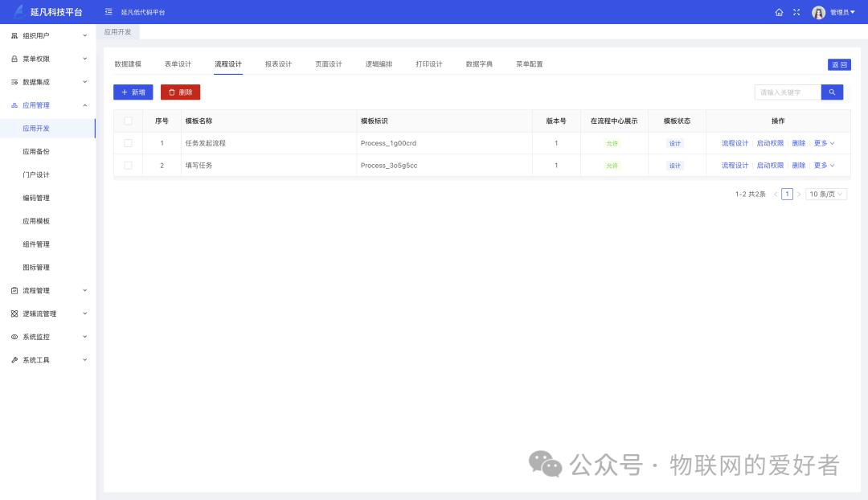The height and width of the screenshot is (500, 868).
Task: Collapse the 应用管理 menu chevron
Action: tap(84, 105)
